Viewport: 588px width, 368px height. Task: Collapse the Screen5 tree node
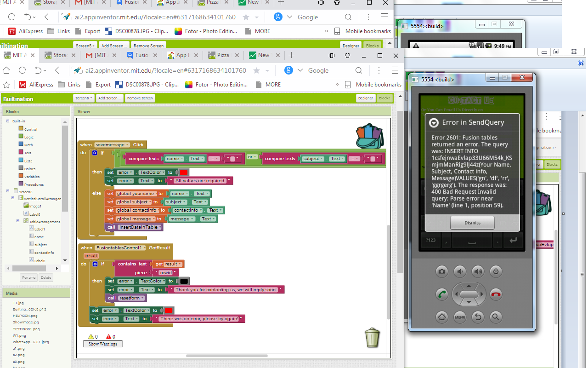8,191
